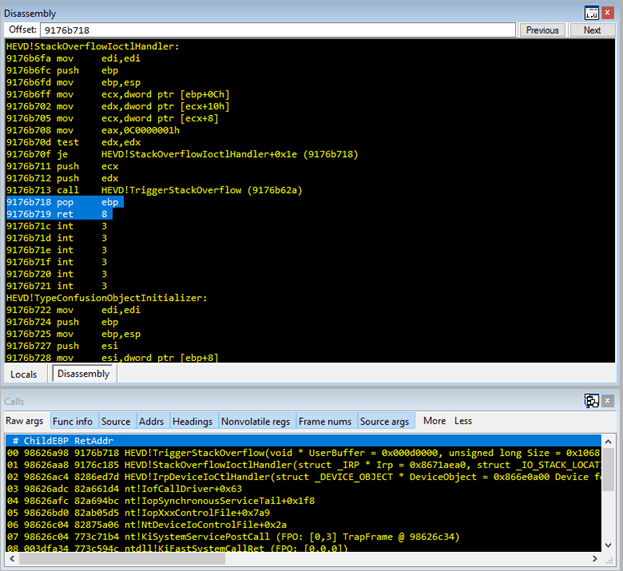Switch to the Locals tab
Screen dimensions: 623x571
pyautogui.click(x=24, y=374)
